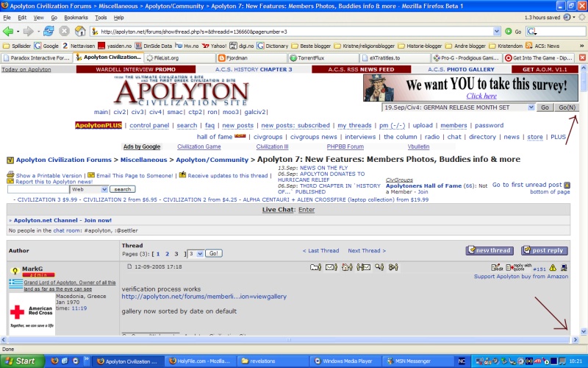Click the search button under thread tools
The width and height of the screenshot is (588, 368).
click(123, 189)
